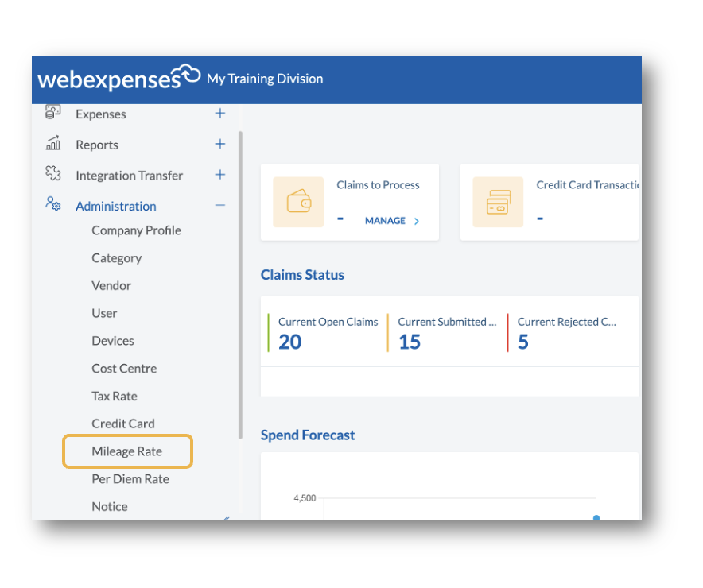Click the Expenses wallet icon in the sidebar
Viewport: 703px width, 588px height.
(52, 113)
